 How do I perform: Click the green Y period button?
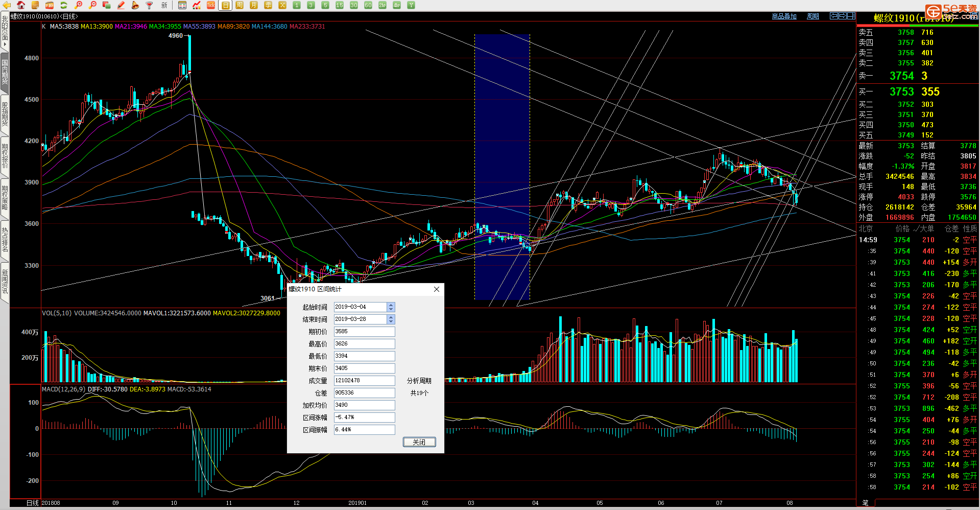[x=411, y=5]
